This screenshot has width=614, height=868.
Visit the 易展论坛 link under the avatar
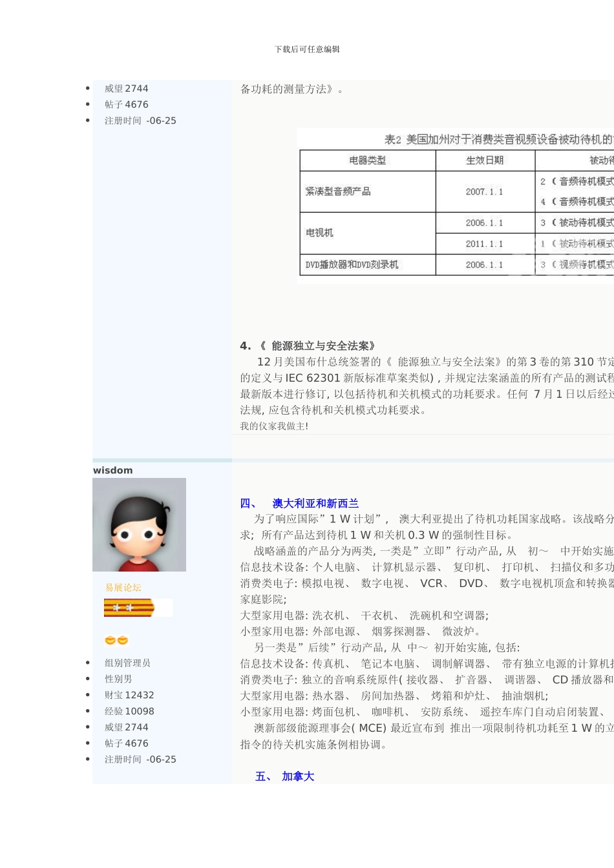(x=123, y=587)
